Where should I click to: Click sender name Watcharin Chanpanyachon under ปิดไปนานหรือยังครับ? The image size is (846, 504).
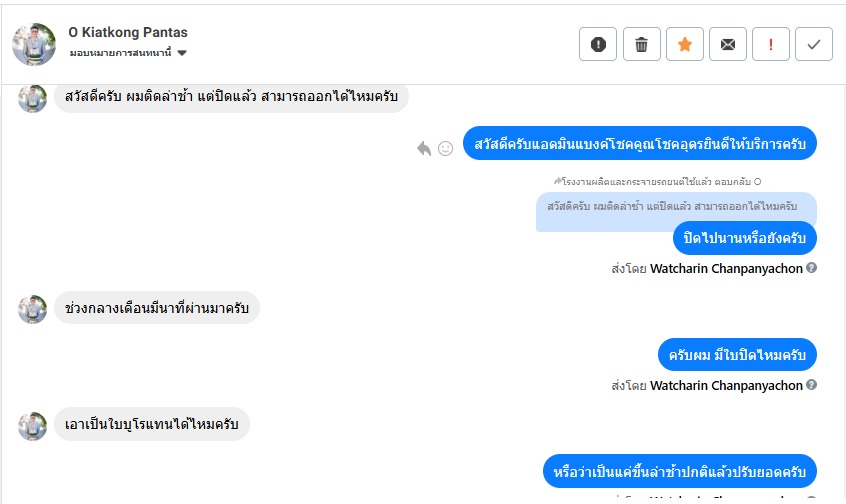click(x=726, y=268)
